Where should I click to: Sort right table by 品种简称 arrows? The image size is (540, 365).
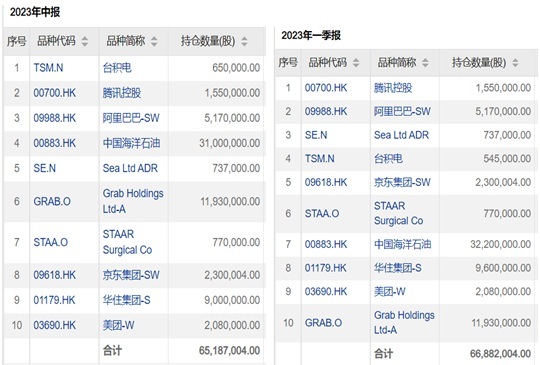tap(425, 63)
